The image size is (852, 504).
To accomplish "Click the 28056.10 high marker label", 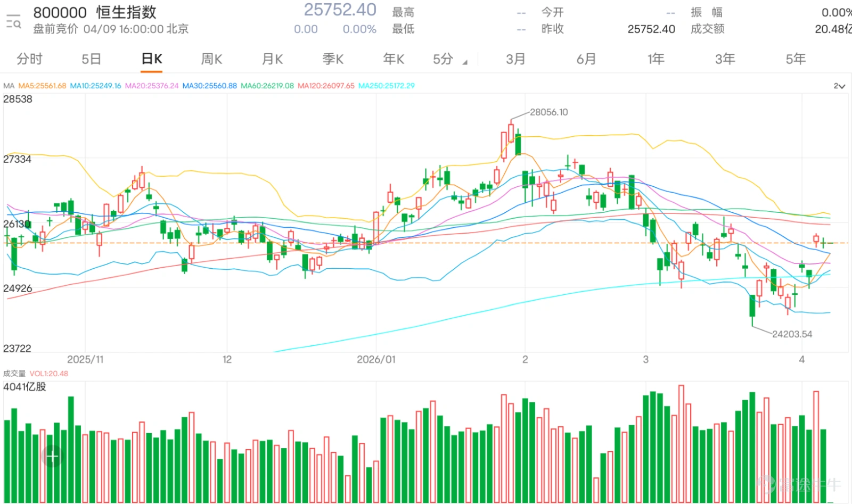I will tap(548, 112).
